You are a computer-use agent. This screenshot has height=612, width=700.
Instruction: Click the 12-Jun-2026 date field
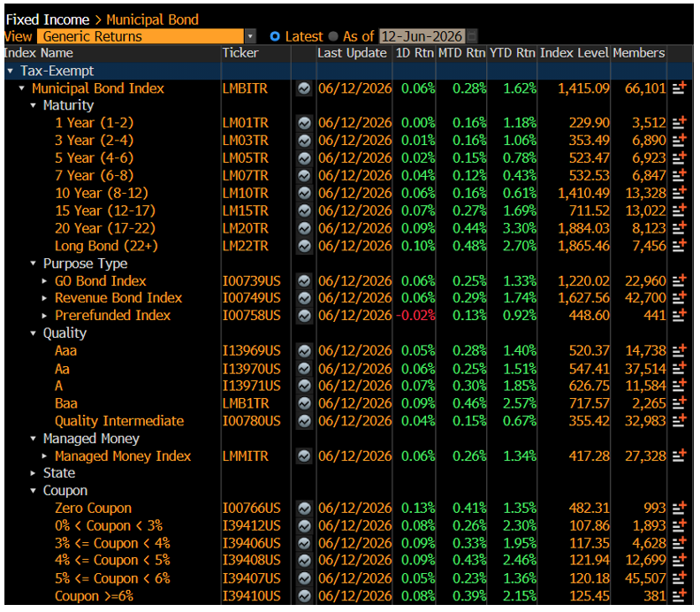click(422, 36)
